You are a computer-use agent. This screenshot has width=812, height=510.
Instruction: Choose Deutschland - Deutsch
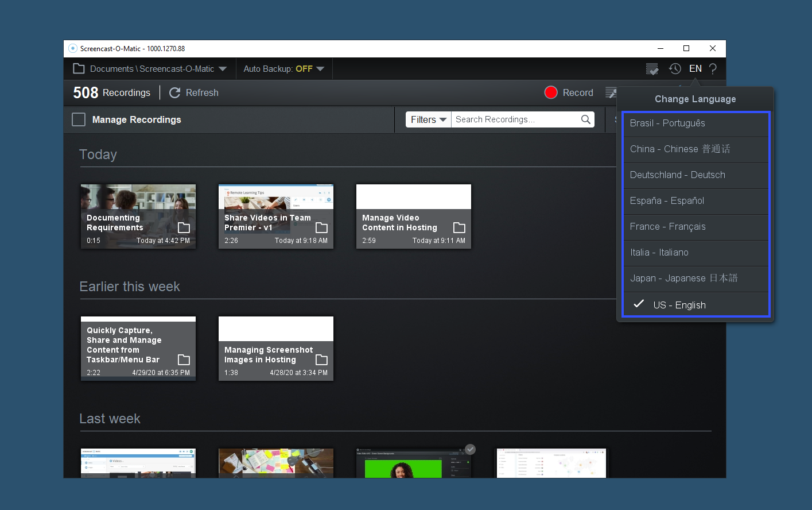(696, 175)
